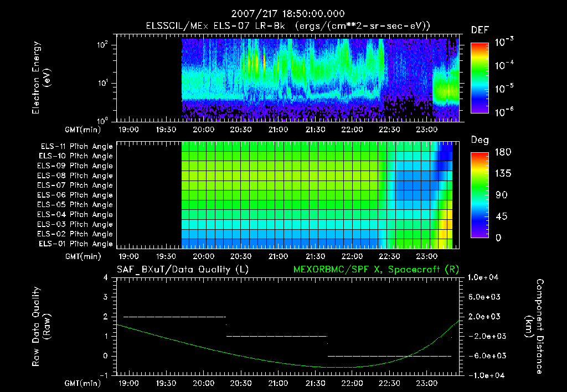
Task: Click the green MEXORBMC/SPF X, Spacecraft (R) title
Action: coord(376,270)
